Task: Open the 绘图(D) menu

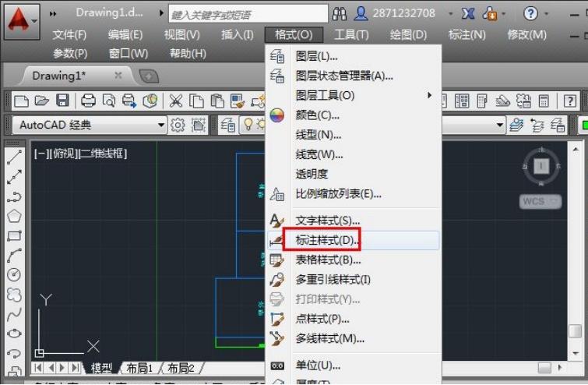Action: [408, 35]
